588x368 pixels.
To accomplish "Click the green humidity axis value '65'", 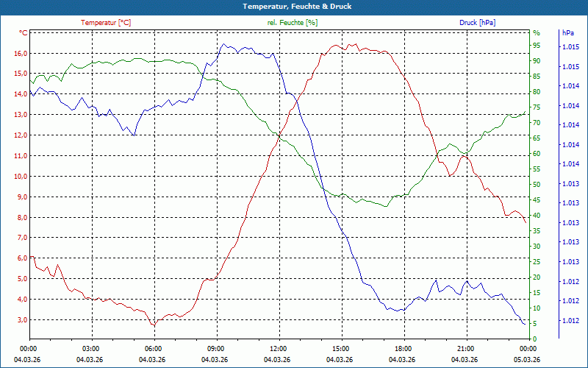I will (537, 138).
